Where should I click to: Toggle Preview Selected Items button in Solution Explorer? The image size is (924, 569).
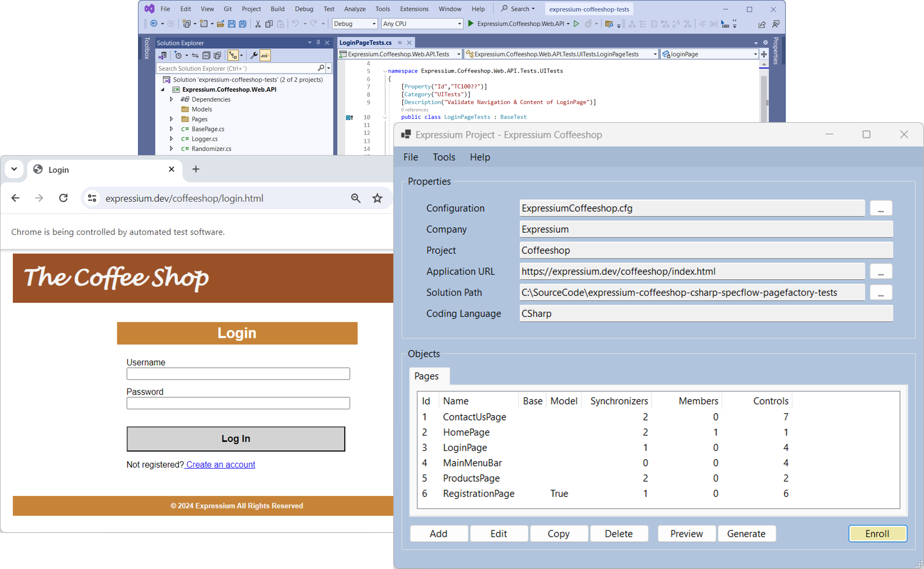265,56
